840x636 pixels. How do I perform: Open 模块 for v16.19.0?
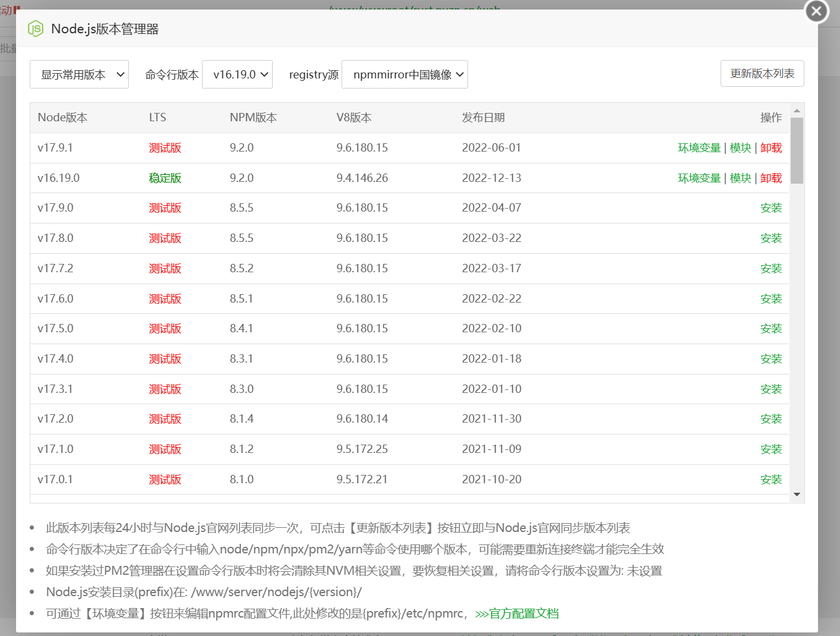[x=740, y=178]
